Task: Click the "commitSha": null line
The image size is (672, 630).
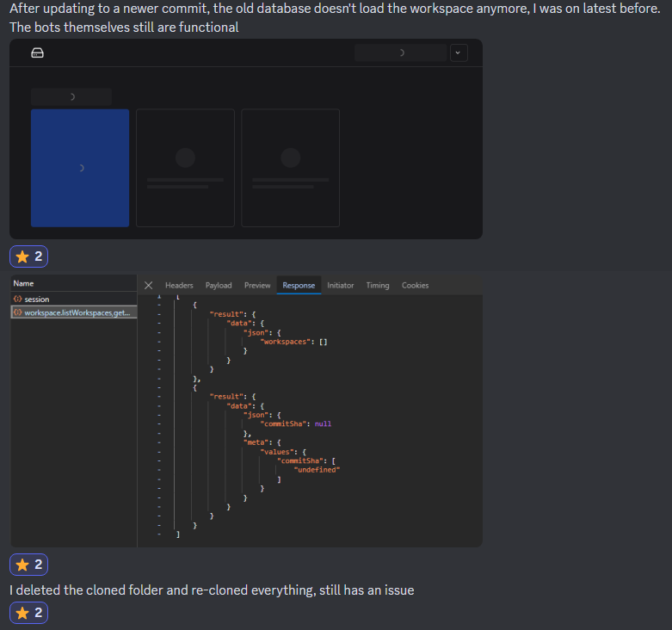Action: point(296,423)
